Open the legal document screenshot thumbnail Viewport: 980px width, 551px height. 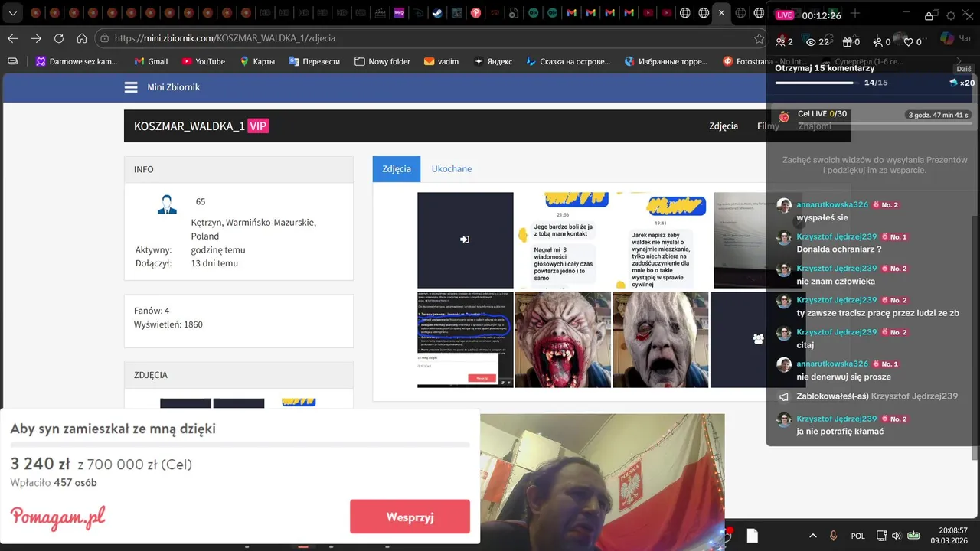click(465, 339)
